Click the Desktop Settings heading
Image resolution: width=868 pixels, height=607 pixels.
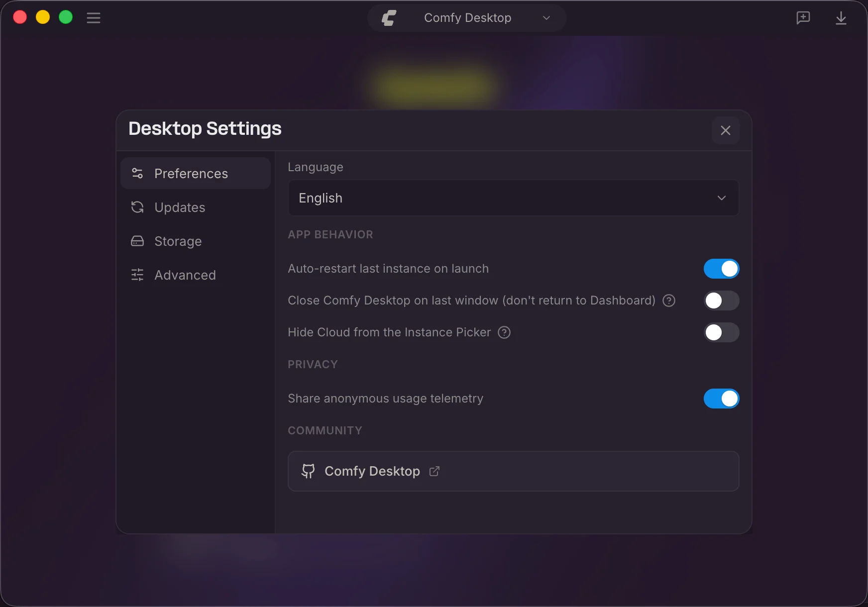[205, 129]
